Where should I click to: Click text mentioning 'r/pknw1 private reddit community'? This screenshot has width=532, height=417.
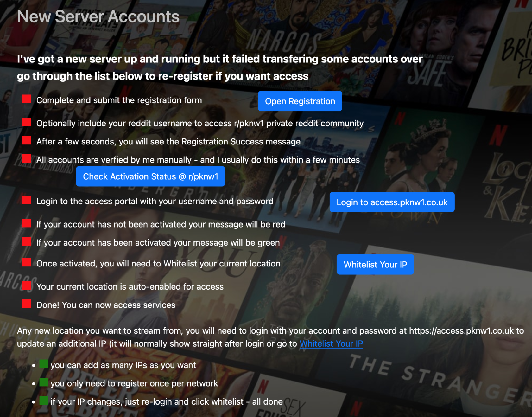pos(200,123)
